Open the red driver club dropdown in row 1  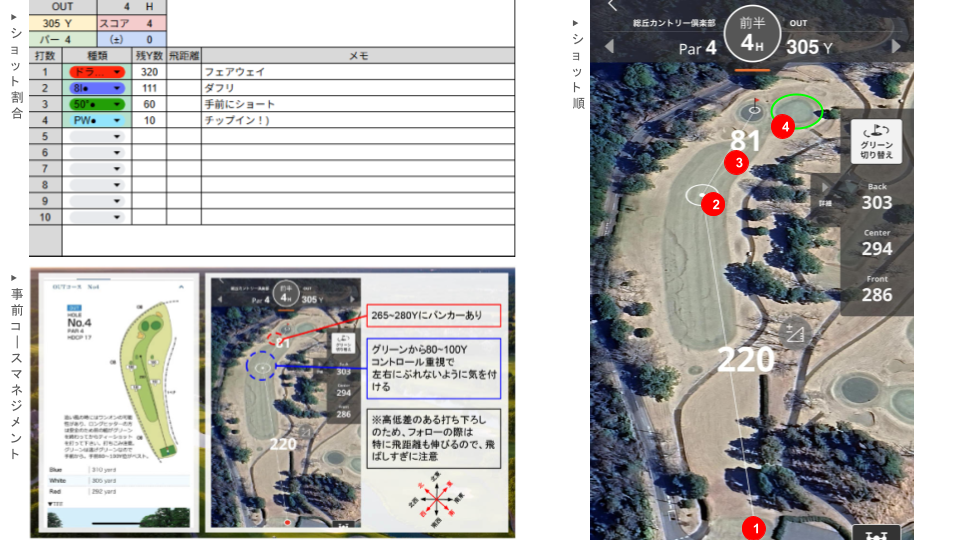[x=117, y=72]
